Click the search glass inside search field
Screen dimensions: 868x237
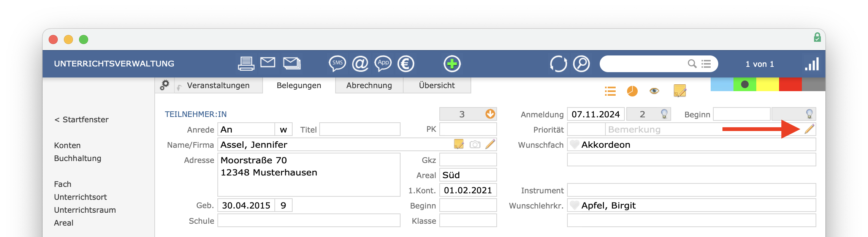(x=692, y=63)
